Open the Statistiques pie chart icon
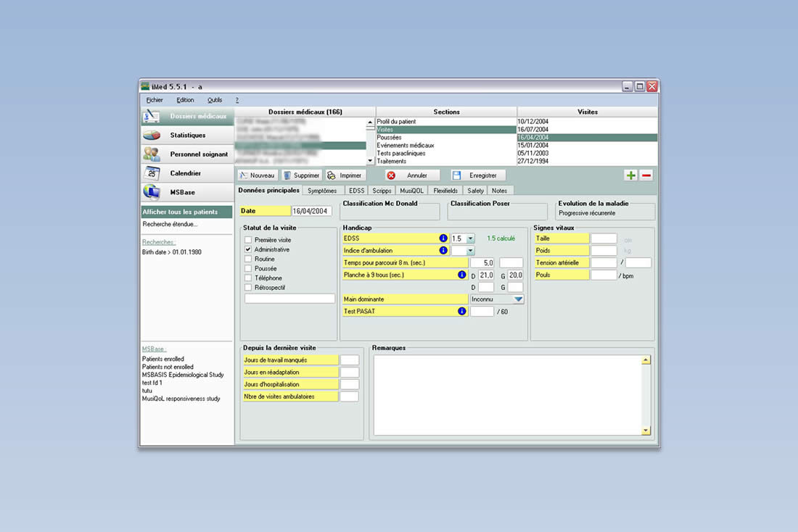The width and height of the screenshot is (798, 532). 152,136
